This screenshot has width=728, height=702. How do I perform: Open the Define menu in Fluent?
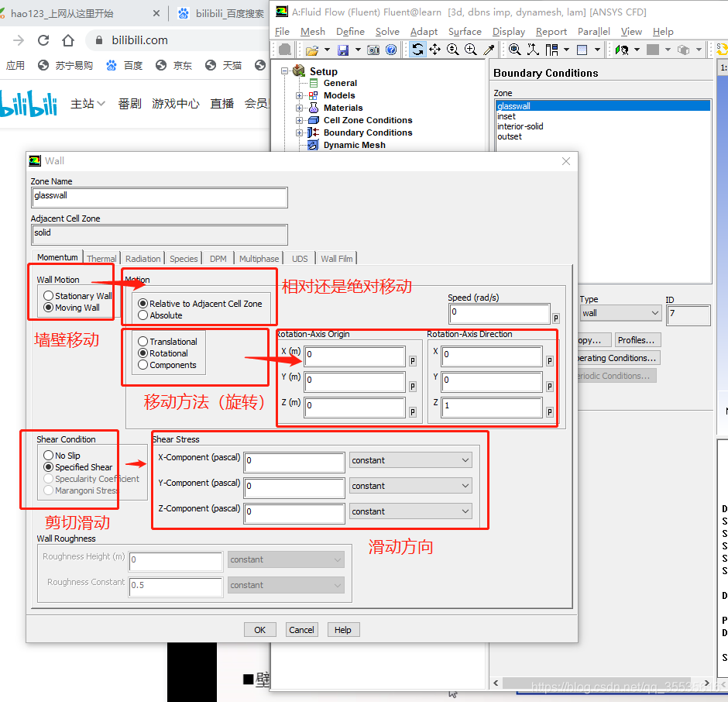coord(350,32)
